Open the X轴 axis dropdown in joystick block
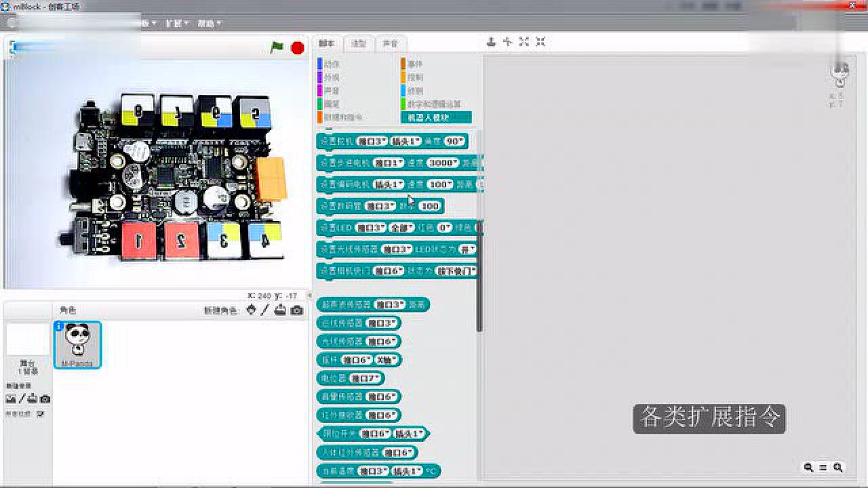This screenshot has height=488, width=868. (x=388, y=360)
